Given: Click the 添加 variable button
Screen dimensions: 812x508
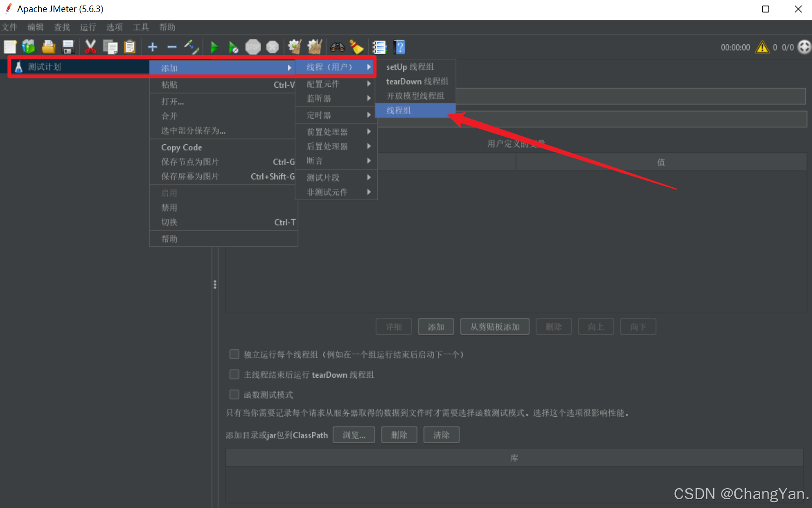Looking at the screenshot, I should click(436, 327).
